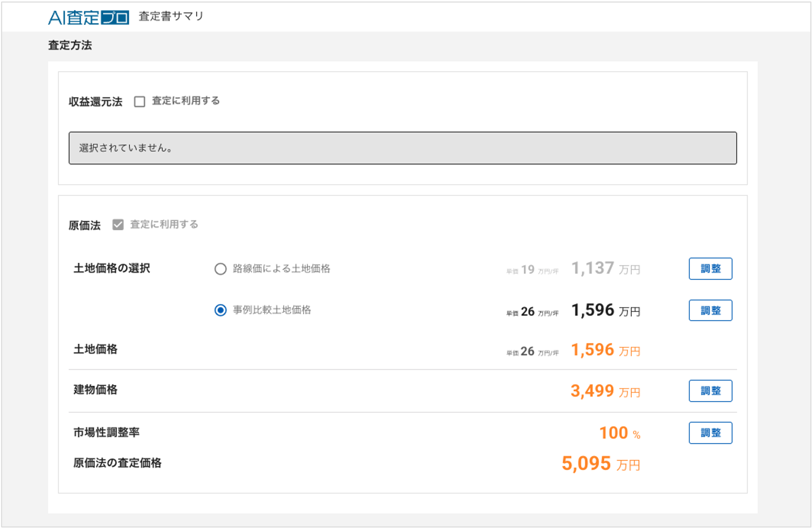Image resolution: width=812 pixels, height=529 pixels.
Task: Click the 100 % adjustment rate value
Action: click(619, 433)
